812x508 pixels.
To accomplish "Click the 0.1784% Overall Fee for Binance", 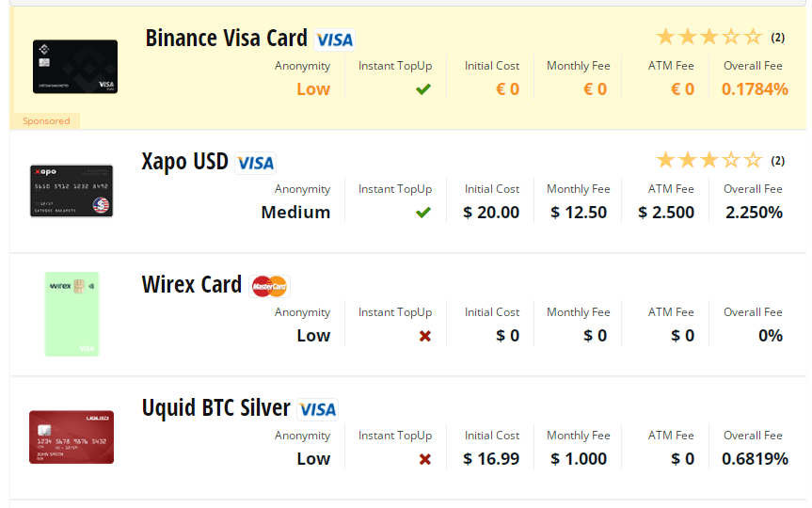I will click(754, 89).
